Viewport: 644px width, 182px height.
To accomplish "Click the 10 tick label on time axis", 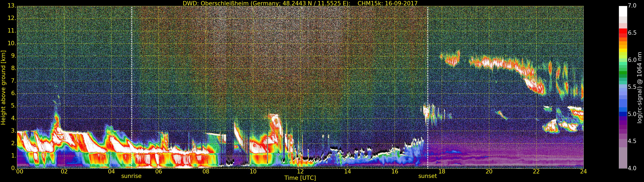I will (253, 171).
